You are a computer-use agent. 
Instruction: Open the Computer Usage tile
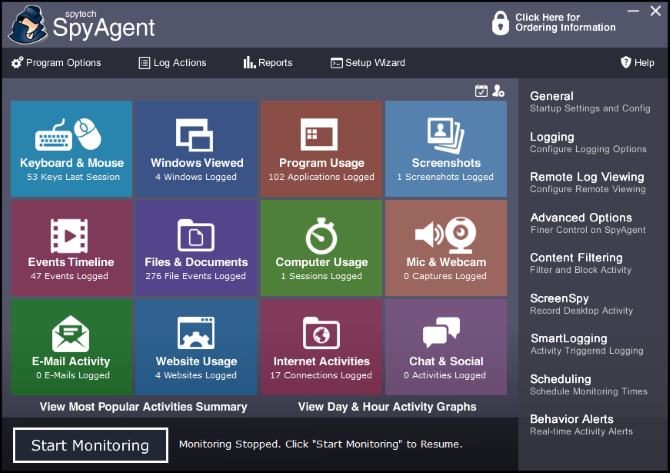321,248
